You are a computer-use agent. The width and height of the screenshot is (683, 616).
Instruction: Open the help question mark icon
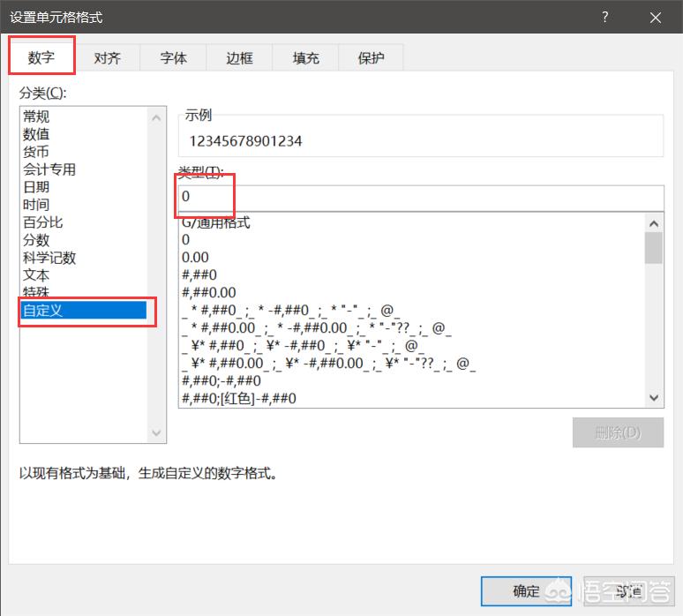605,17
